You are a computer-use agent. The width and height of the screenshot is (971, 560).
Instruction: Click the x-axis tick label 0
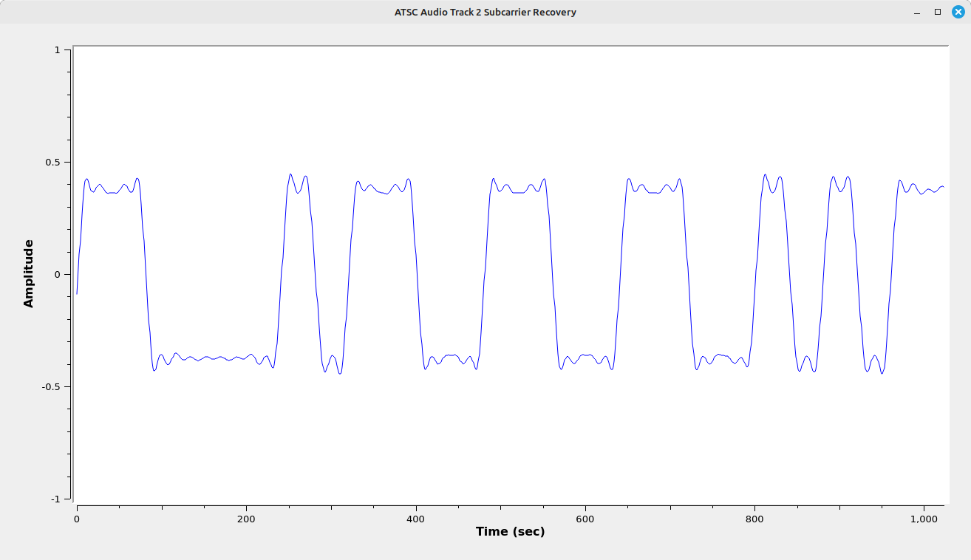pyautogui.click(x=77, y=519)
